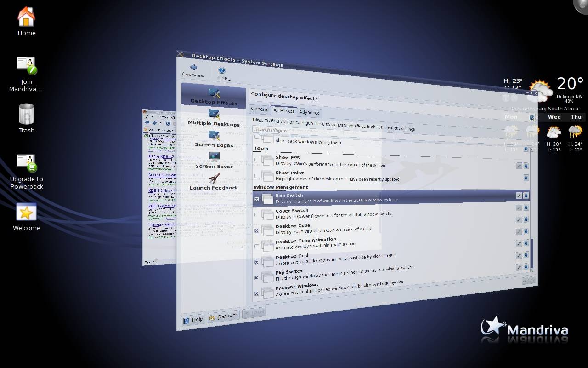Uncheck the Desktop Grid checkbox
The height and width of the screenshot is (368, 588).
[x=257, y=262]
